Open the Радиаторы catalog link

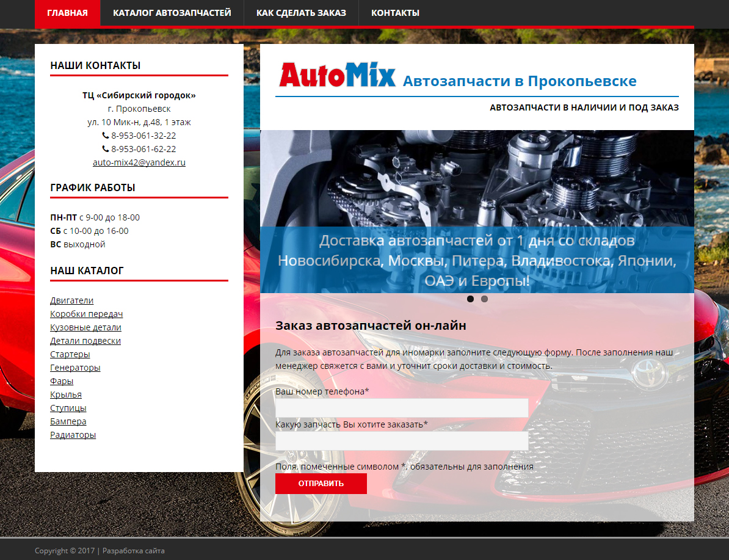tap(73, 435)
